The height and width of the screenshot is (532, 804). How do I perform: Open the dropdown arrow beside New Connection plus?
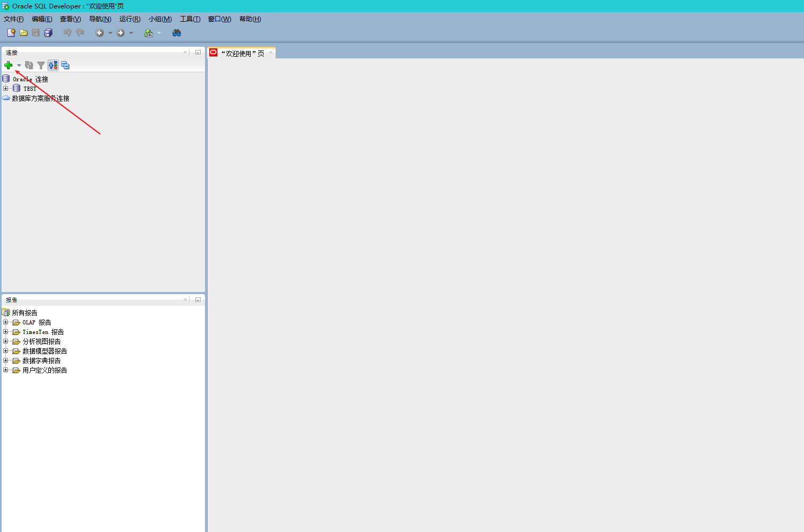point(19,65)
